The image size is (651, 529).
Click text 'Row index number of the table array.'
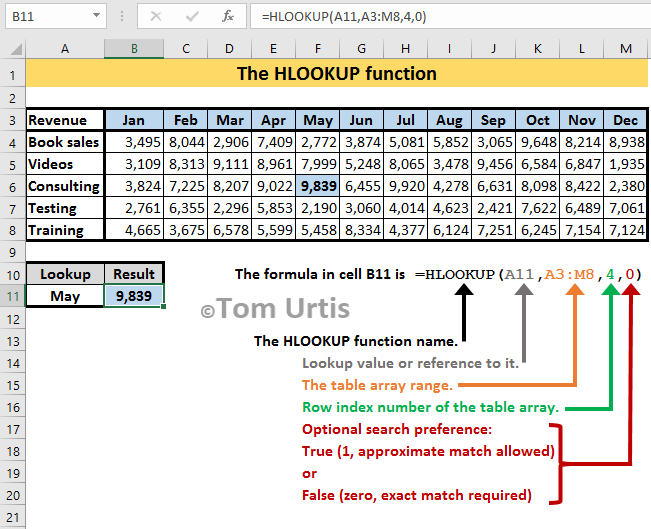[x=431, y=407]
